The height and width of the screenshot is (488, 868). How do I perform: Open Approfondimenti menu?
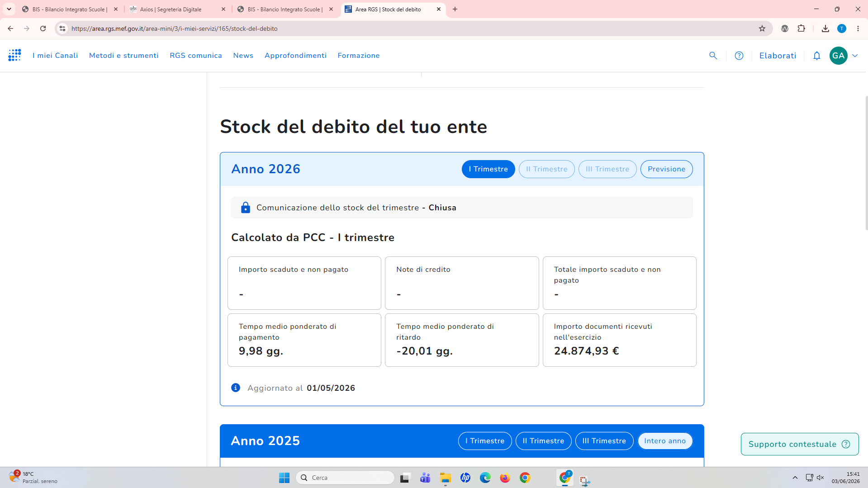click(295, 56)
